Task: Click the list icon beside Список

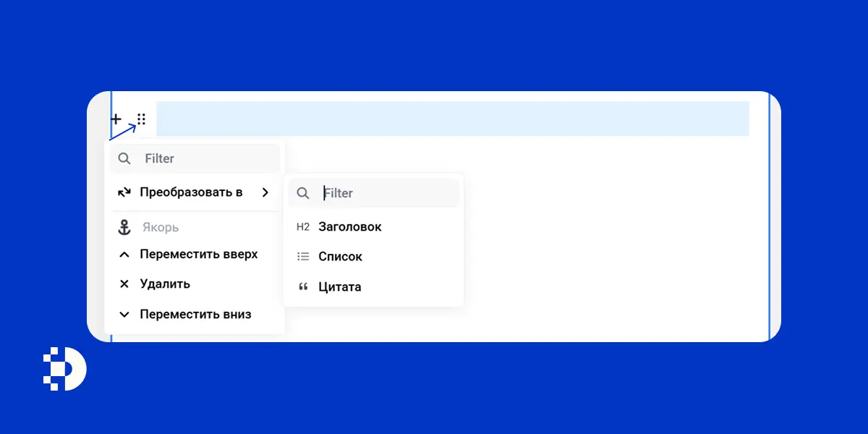Action: point(303,257)
